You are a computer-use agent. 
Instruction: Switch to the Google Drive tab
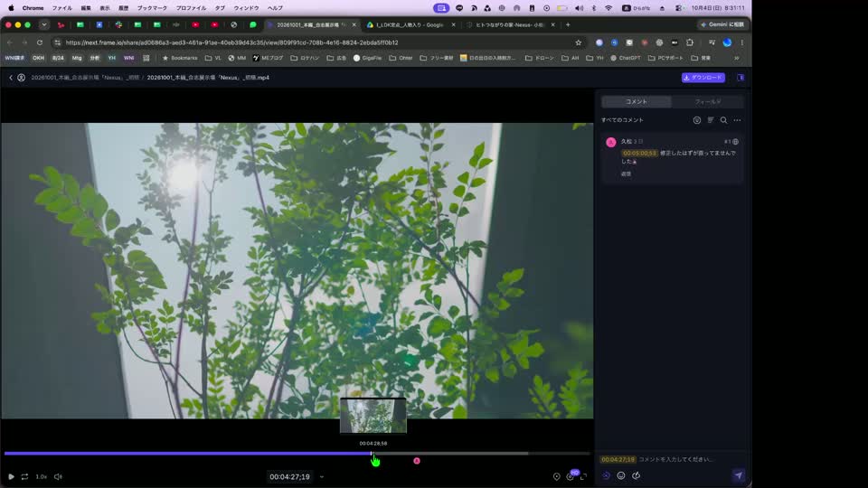410,25
